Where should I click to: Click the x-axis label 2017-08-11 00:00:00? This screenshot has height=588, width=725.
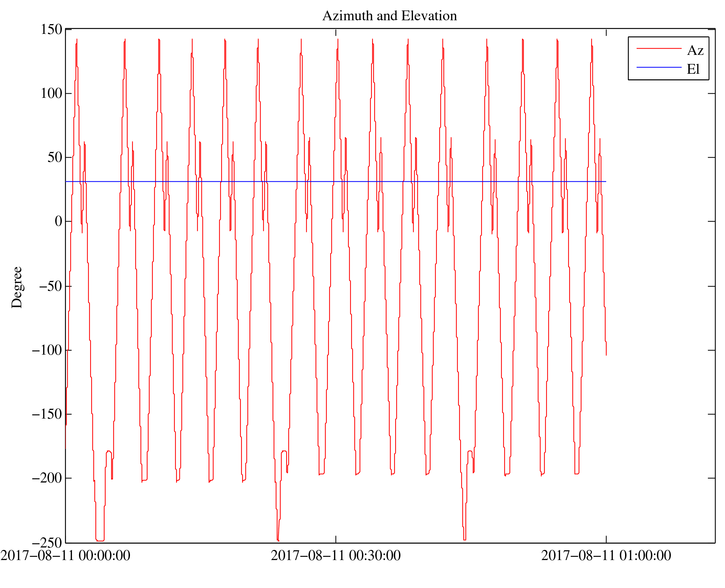click(65, 556)
